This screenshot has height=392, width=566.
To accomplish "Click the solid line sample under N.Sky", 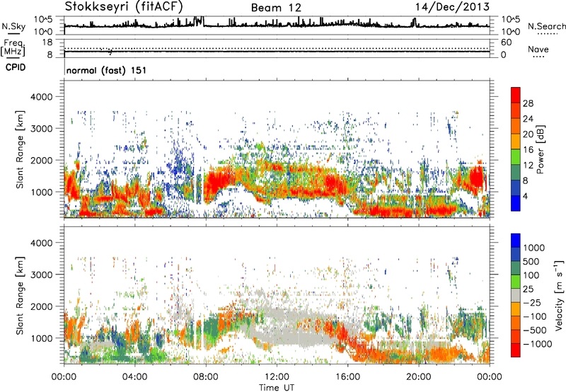I will 13,33.
